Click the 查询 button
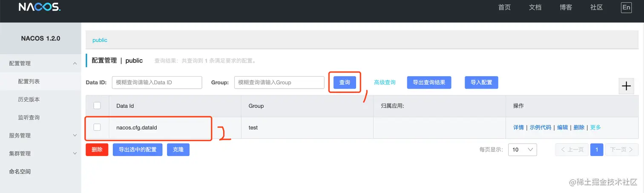Image resolution: width=644 pixels, height=193 pixels. pos(345,82)
